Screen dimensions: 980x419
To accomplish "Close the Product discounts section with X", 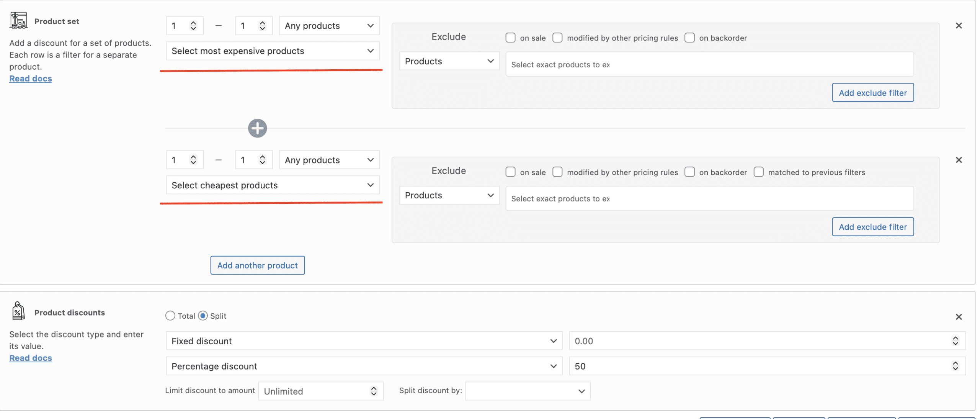I will [958, 317].
